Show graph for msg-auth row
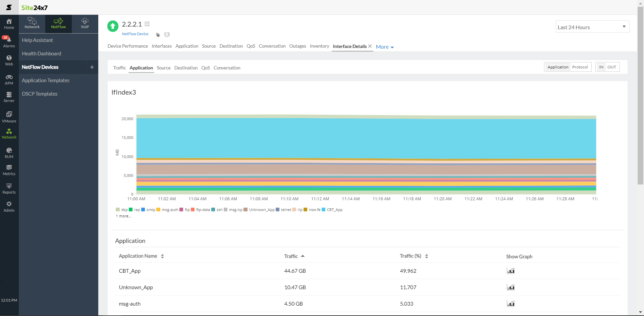Screen dimensions: 644x316 point(511,304)
